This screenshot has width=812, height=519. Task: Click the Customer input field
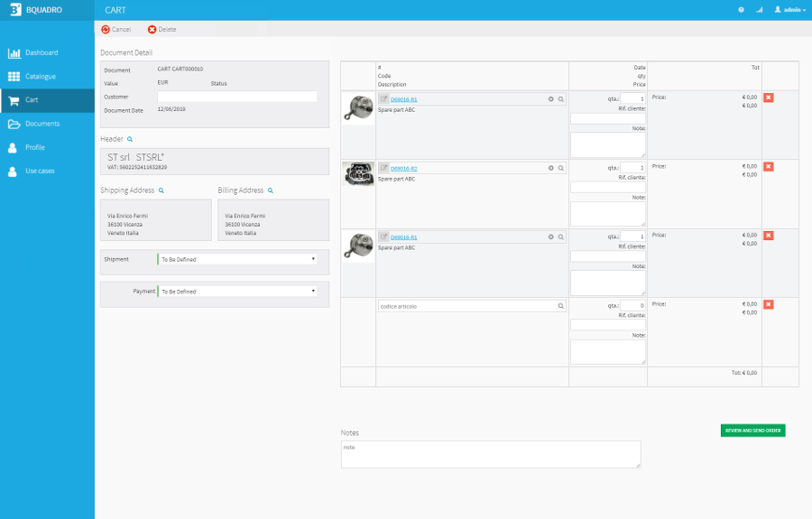click(237, 97)
